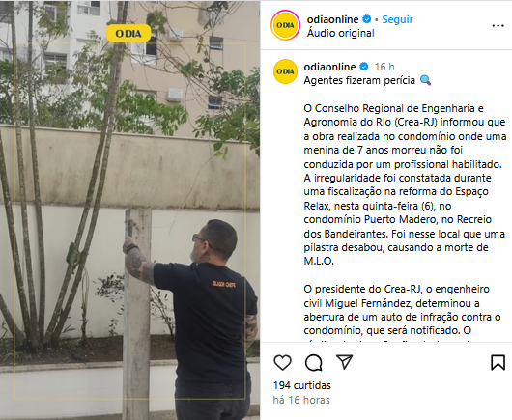Open the odiaonline header profile picture
The height and width of the screenshot is (420, 512).
285,25
